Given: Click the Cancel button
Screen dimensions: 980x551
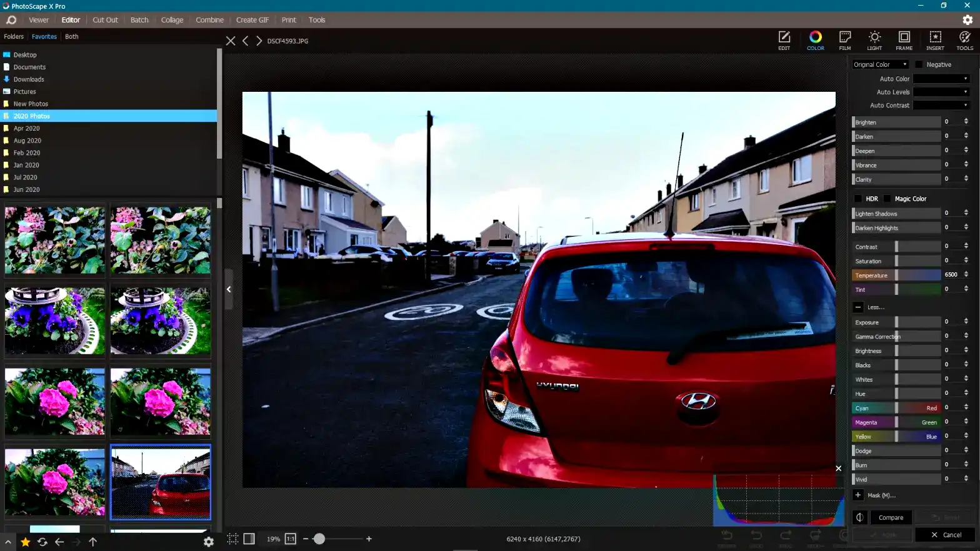Looking at the screenshot, I should [946, 535].
